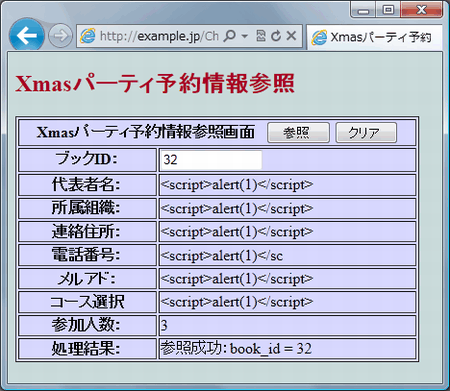Screen dimensions: 450x391
Task: Click the 代表者名: label
Action: point(86,184)
